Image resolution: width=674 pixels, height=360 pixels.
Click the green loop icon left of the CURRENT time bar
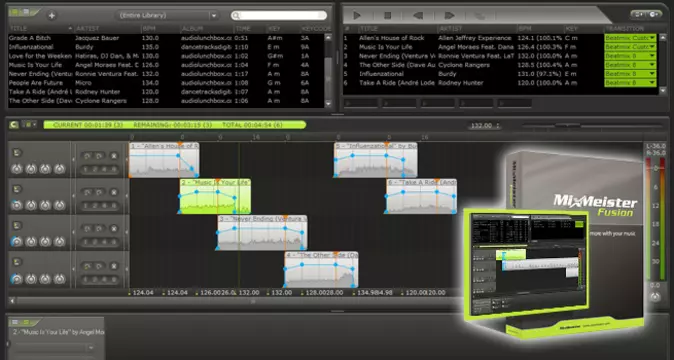pyautogui.click(x=14, y=125)
